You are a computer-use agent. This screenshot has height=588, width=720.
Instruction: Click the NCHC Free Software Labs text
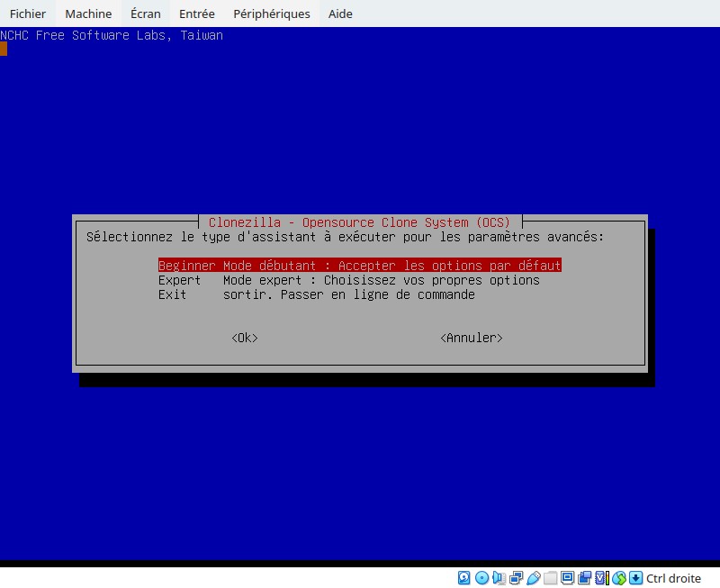tap(112, 35)
